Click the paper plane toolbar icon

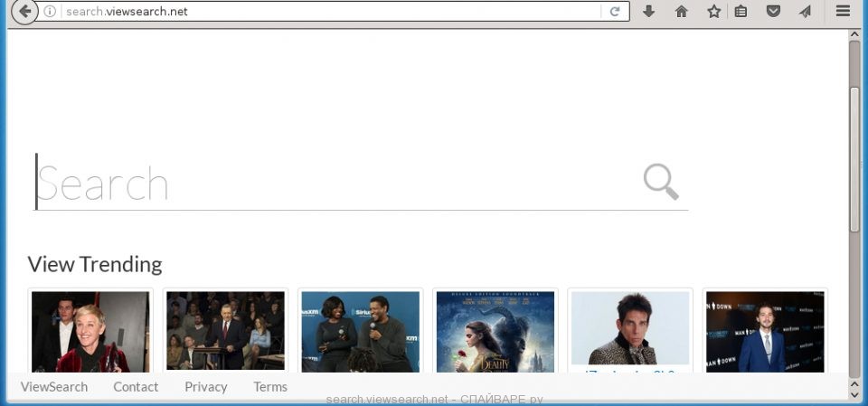click(x=805, y=12)
